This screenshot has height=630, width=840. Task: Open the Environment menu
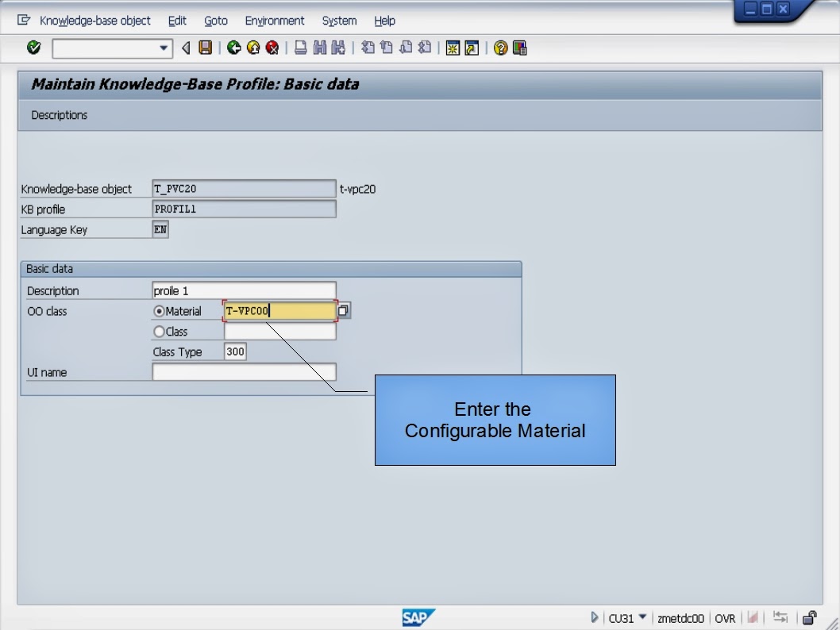tap(274, 21)
